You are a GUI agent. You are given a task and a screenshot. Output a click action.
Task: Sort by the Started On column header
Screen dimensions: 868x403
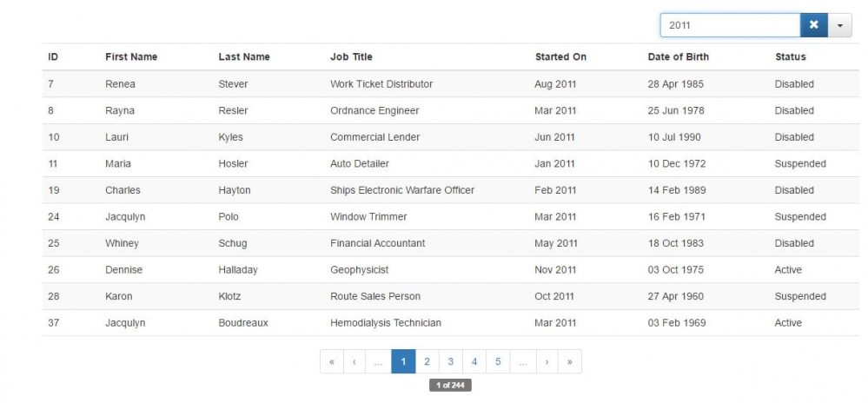pyautogui.click(x=560, y=57)
